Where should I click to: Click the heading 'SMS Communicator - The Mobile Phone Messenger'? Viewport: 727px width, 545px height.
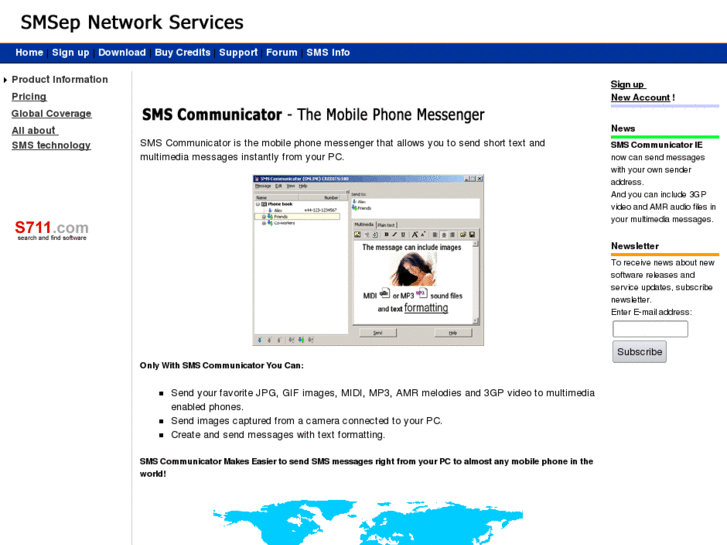point(313,115)
